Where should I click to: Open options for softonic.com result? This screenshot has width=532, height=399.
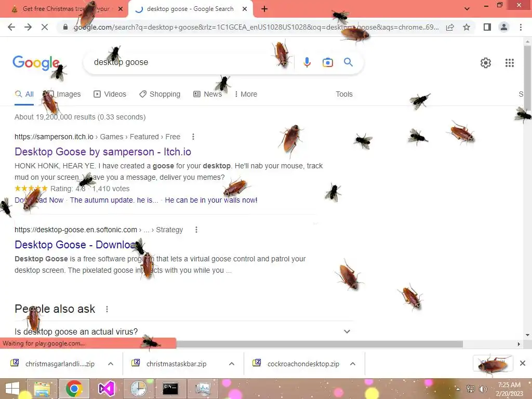tap(196, 230)
